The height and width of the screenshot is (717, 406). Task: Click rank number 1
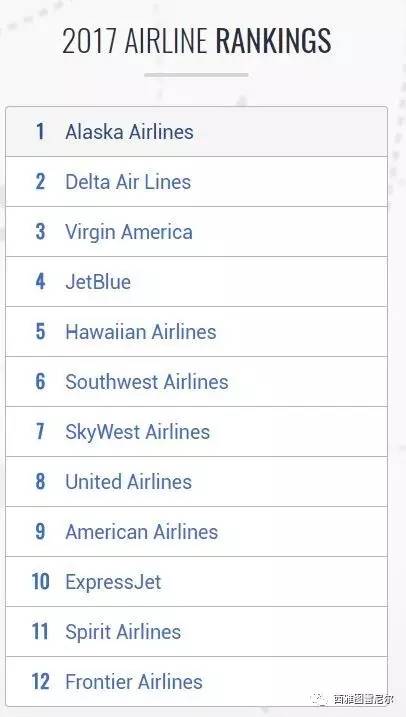pyautogui.click(x=40, y=132)
